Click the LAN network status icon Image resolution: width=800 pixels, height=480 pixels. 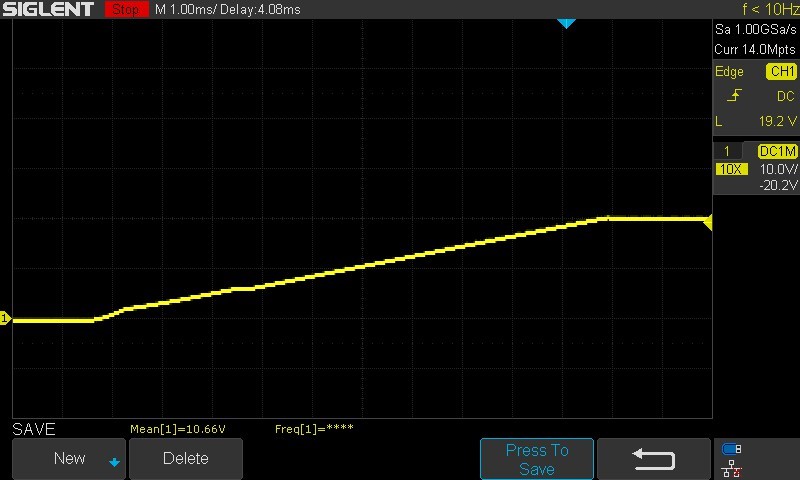coord(732,468)
